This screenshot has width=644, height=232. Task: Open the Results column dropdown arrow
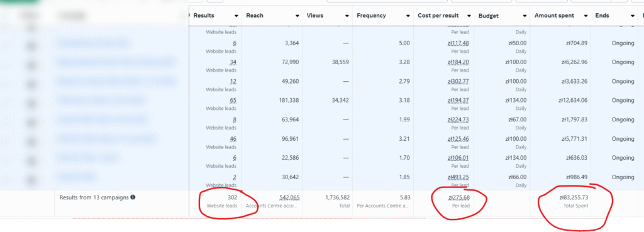[236, 16]
